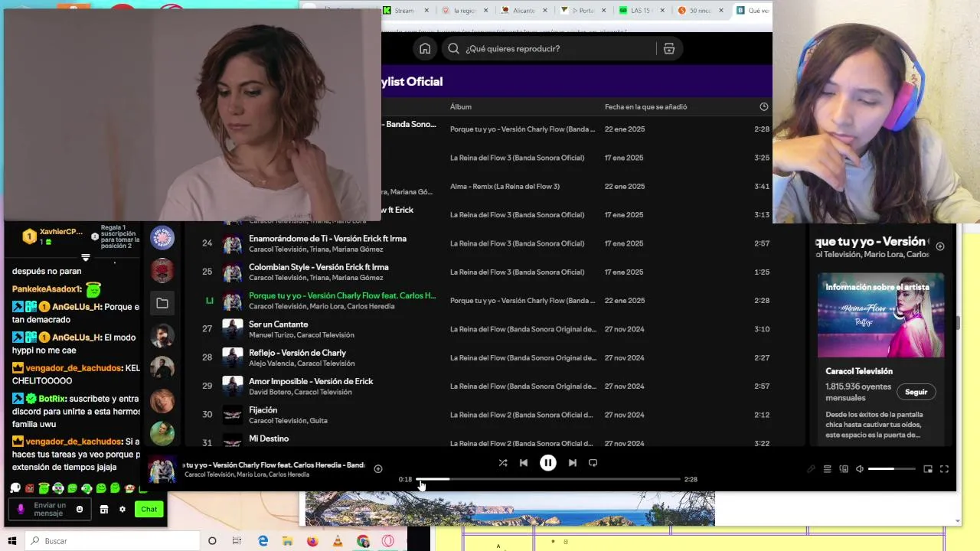The image size is (980, 551).
Task: Open VLC media player from the taskbar
Action: pos(338,541)
